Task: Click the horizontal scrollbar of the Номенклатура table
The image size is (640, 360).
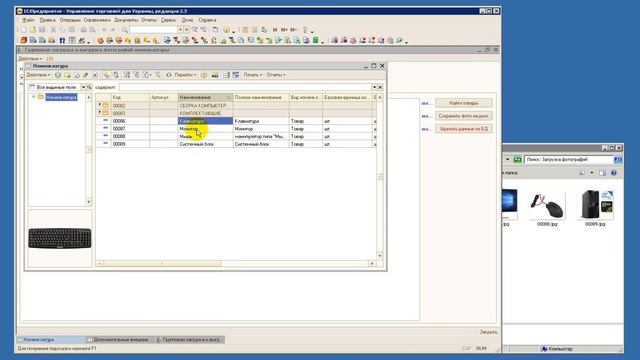Action: pyautogui.click(x=236, y=264)
